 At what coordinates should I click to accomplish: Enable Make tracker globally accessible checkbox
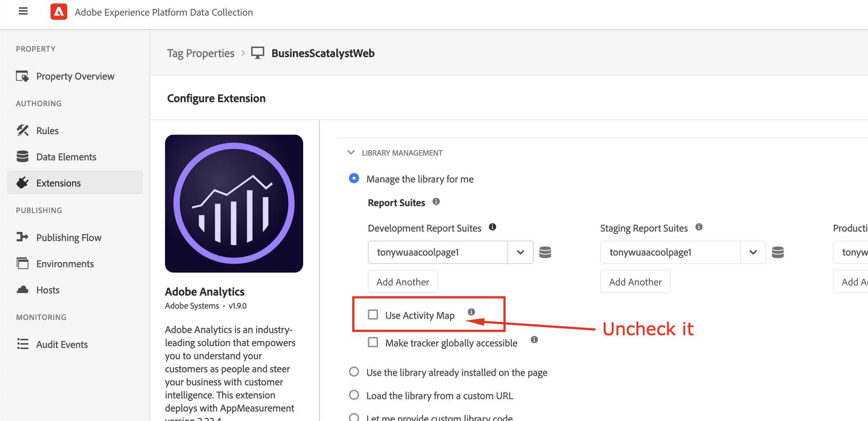[x=373, y=342]
